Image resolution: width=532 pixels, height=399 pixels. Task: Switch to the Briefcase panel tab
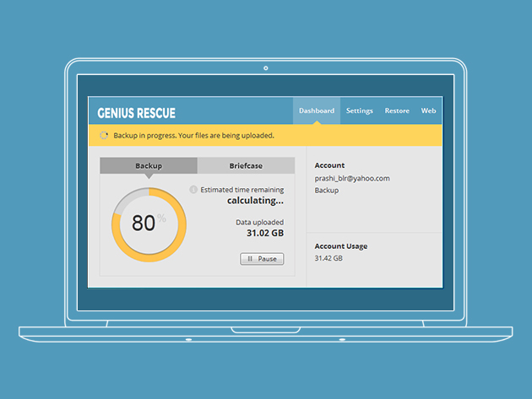(x=246, y=165)
